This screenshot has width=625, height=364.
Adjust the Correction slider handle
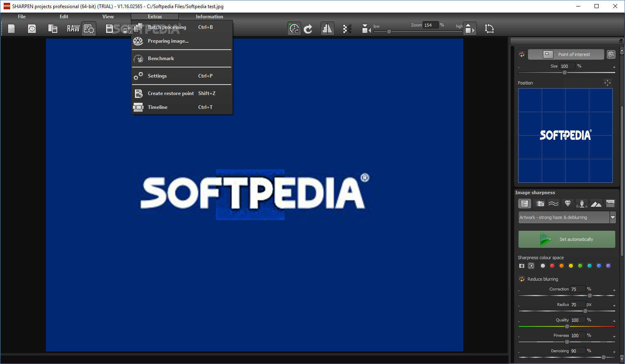tap(590, 295)
